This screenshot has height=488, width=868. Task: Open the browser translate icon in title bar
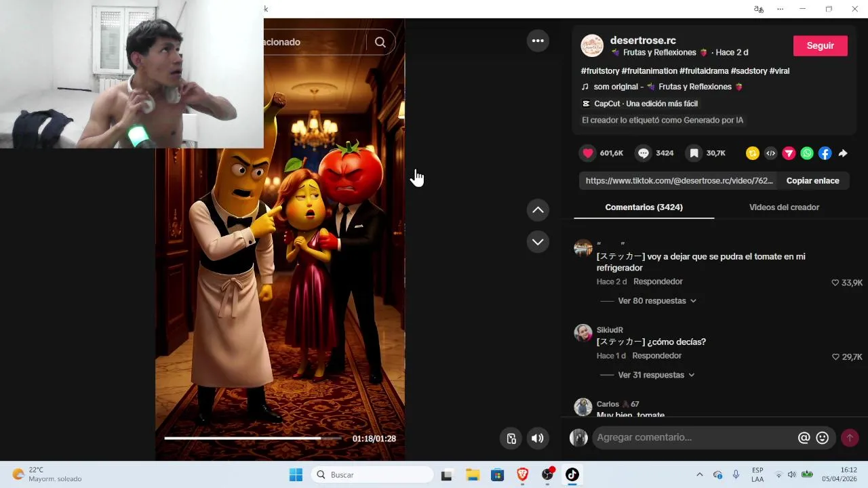[x=758, y=9]
